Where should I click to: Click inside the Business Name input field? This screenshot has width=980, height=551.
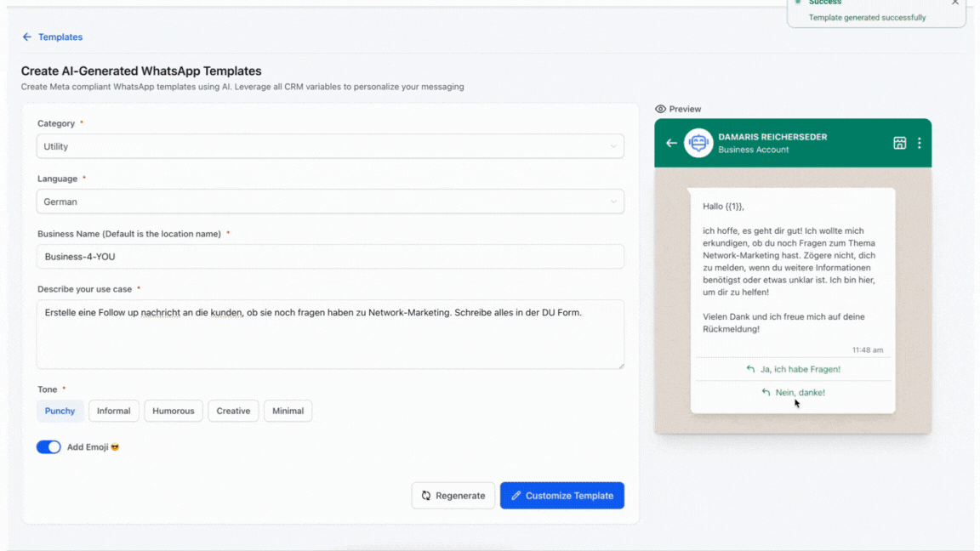pyautogui.click(x=329, y=257)
